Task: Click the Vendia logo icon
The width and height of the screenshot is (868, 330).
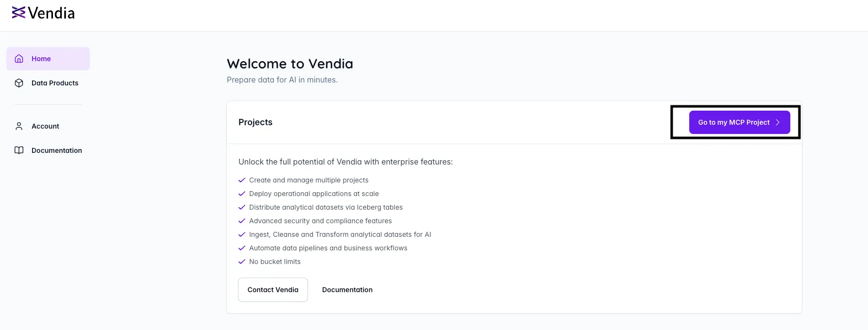Action: (x=18, y=13)
